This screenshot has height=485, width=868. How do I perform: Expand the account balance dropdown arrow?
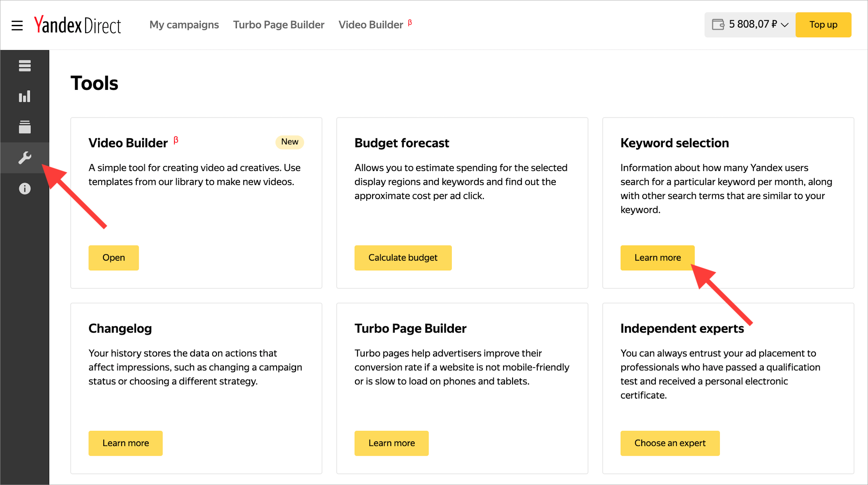point(785,25)
